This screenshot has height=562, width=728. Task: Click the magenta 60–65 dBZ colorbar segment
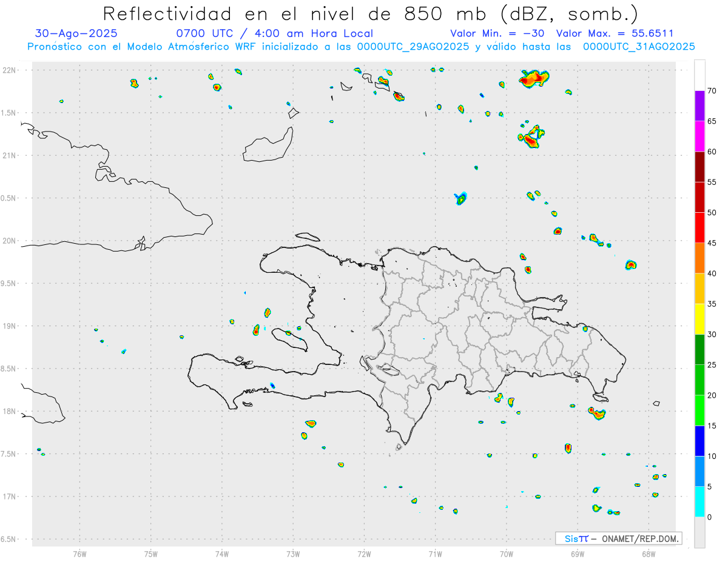click(699, 136)
